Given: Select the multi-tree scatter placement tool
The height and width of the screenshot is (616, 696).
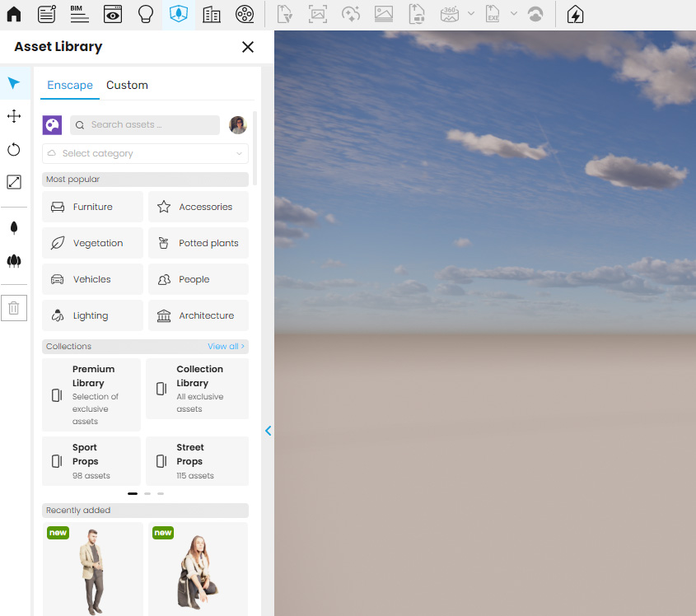Looking at the screenshot, I should [14, 260].
